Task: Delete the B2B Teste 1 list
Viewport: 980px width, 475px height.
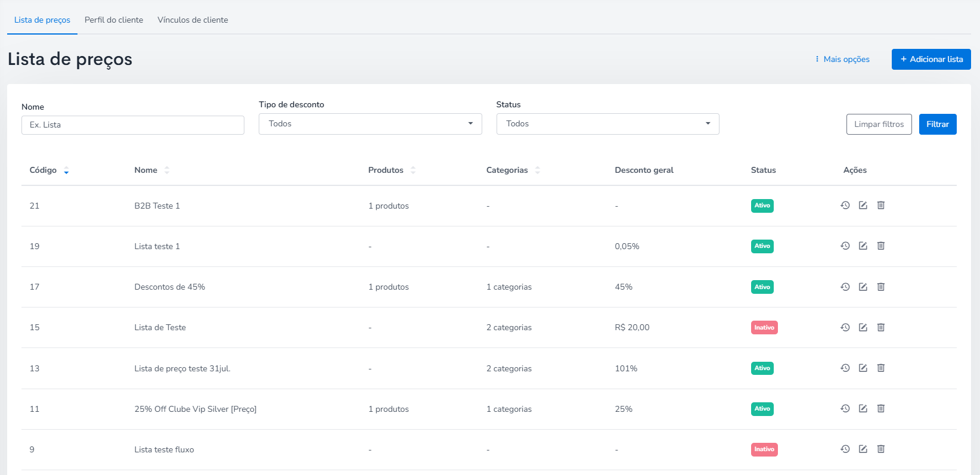Action: coord(881,205)
